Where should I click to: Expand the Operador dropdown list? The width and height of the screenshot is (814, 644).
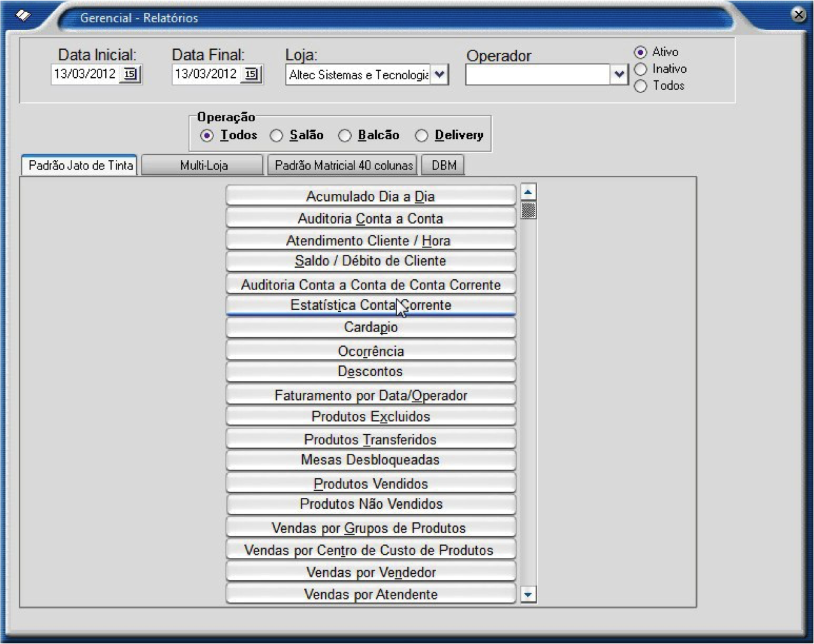[619, 75]
